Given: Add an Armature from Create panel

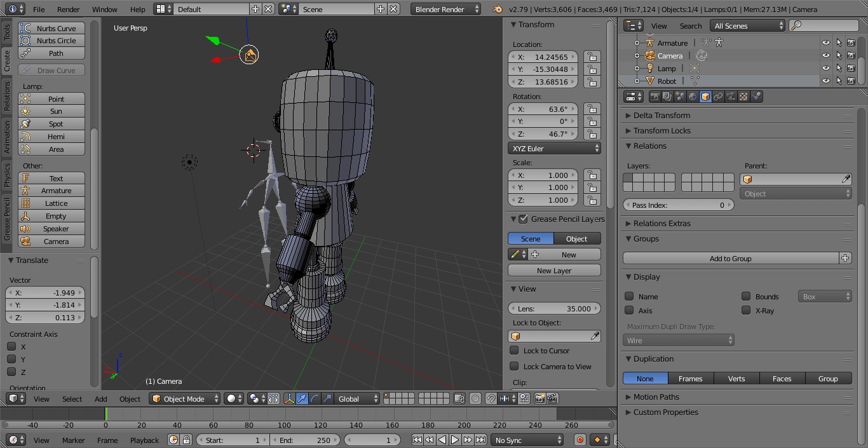Looking at the screenshot, I should (51, 191).
